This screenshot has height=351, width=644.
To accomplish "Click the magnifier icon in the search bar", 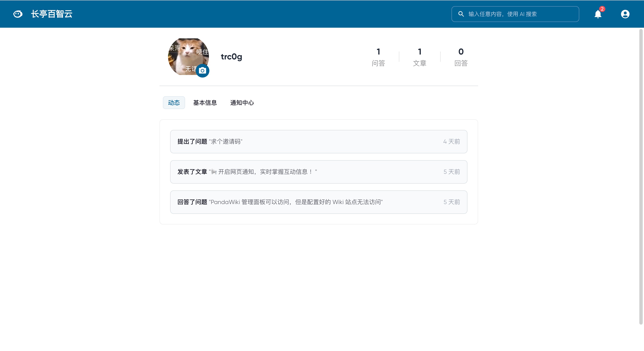I will click(461, 14).
